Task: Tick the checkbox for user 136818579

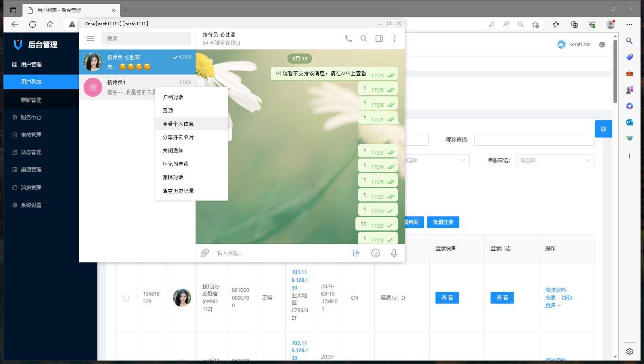Action: [126, 298]
